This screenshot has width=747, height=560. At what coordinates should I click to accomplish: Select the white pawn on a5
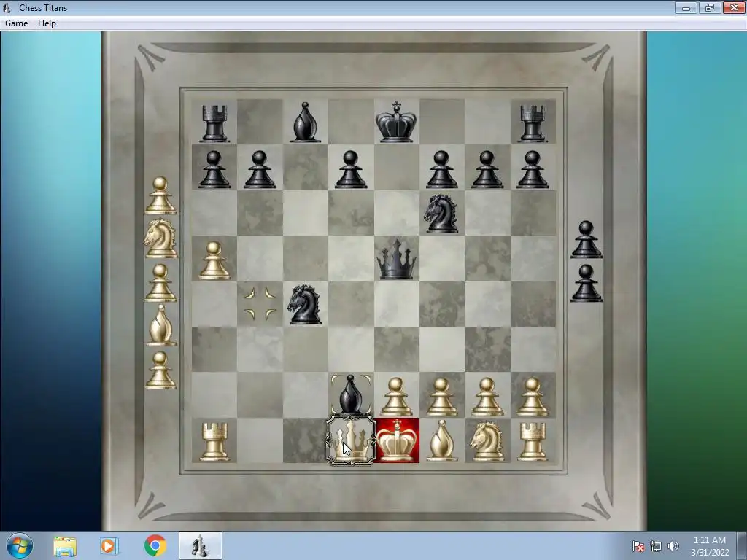(214, 260)
